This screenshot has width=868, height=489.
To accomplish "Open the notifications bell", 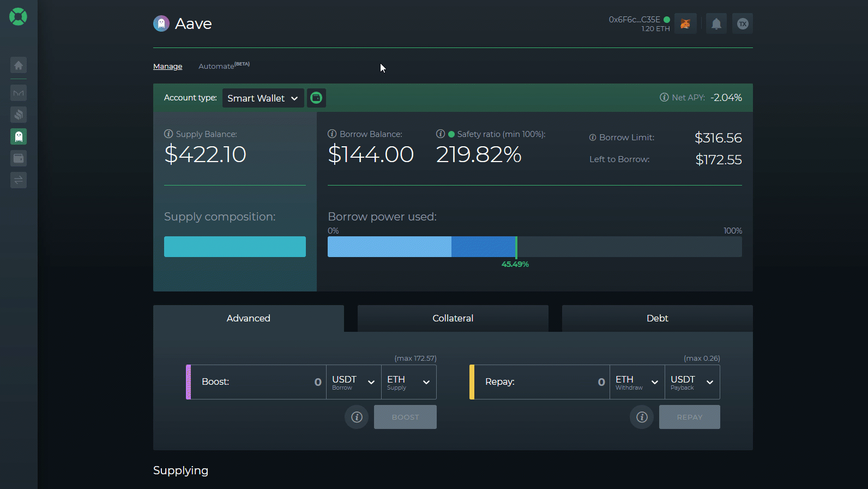I will pyautogui.click(x=716, y=23).
